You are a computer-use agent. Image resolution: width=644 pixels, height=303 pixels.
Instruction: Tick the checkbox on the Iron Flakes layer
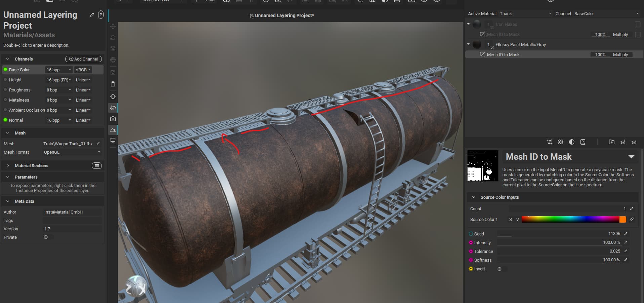click(637, 24)
